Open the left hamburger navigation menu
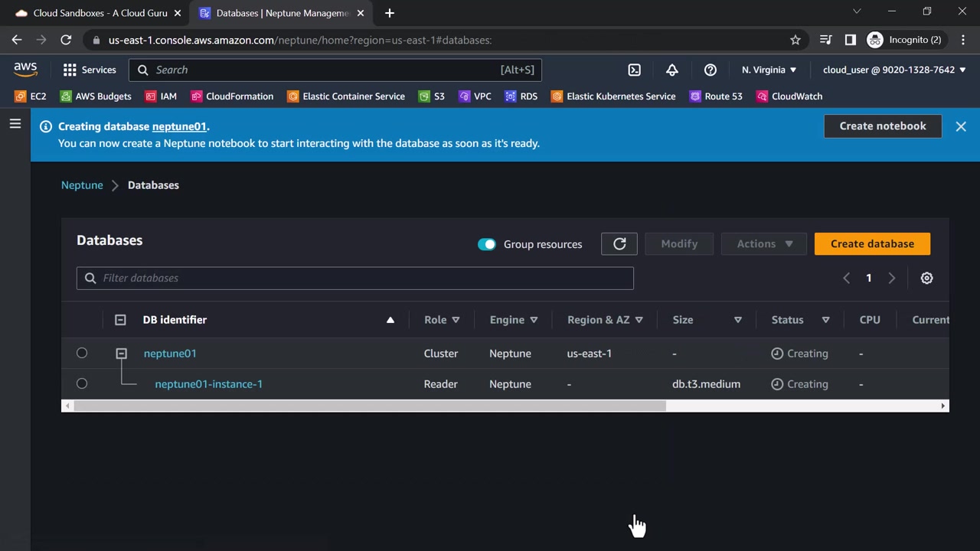 [15, 124]
